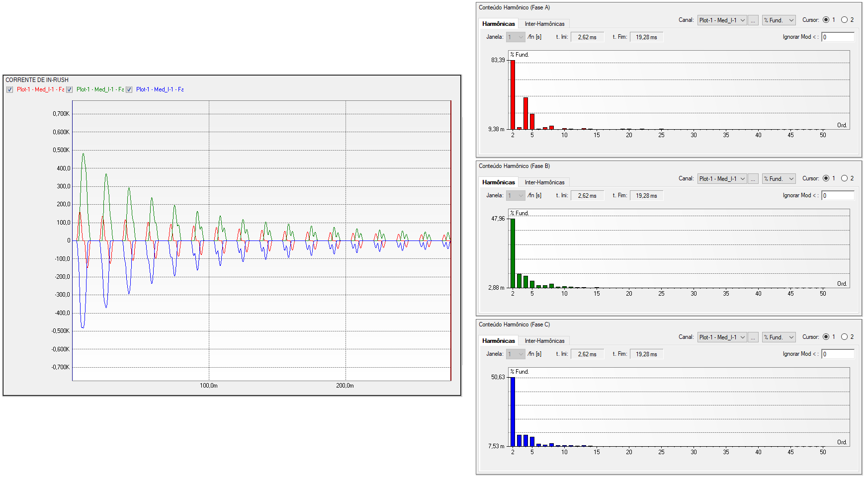Open % Fund. dropdown in Fase A panel
Image resolution: width=868 pixels, height=480 pixels.
[779, 20]
